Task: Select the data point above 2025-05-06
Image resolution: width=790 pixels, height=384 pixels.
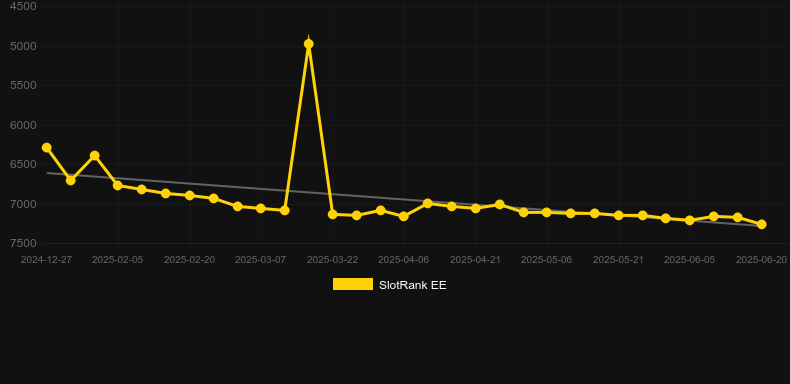Action: coord(547,213)
